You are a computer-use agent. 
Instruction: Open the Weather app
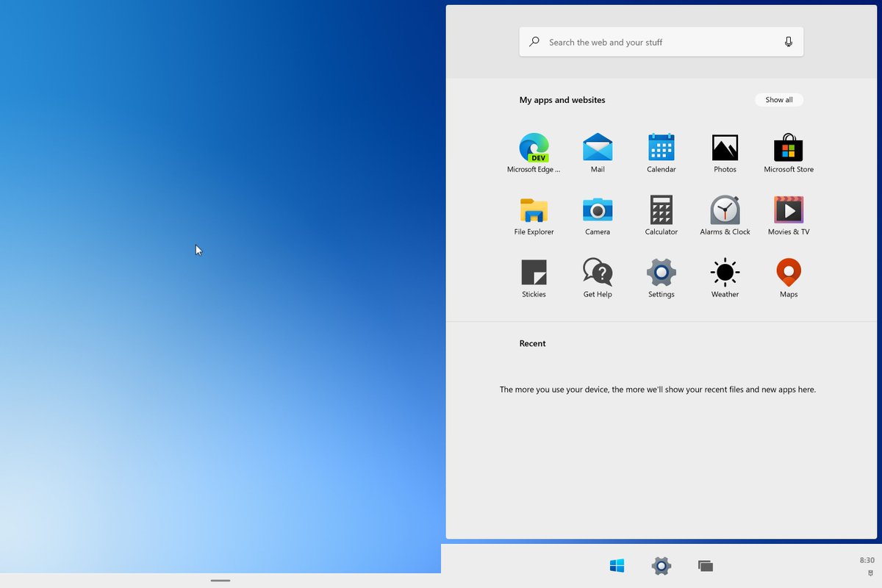(x=725, y=273)
